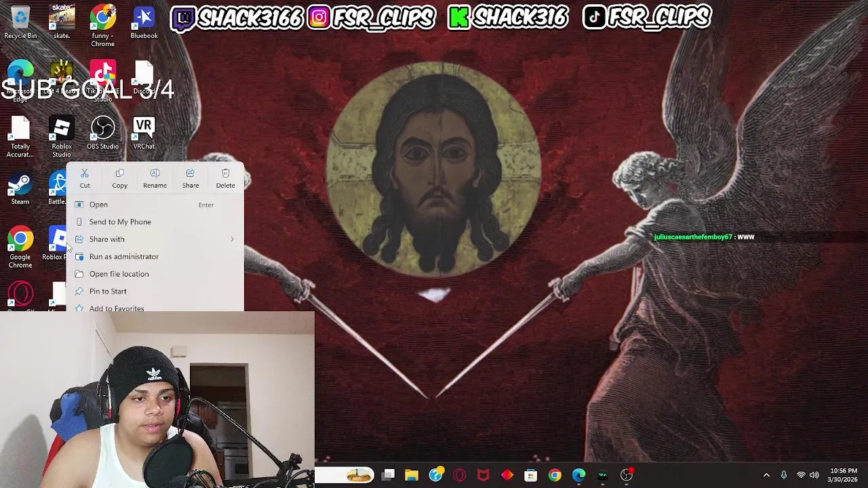
Task: Click the chat message reading WWW
Action: tap(745, 237)
